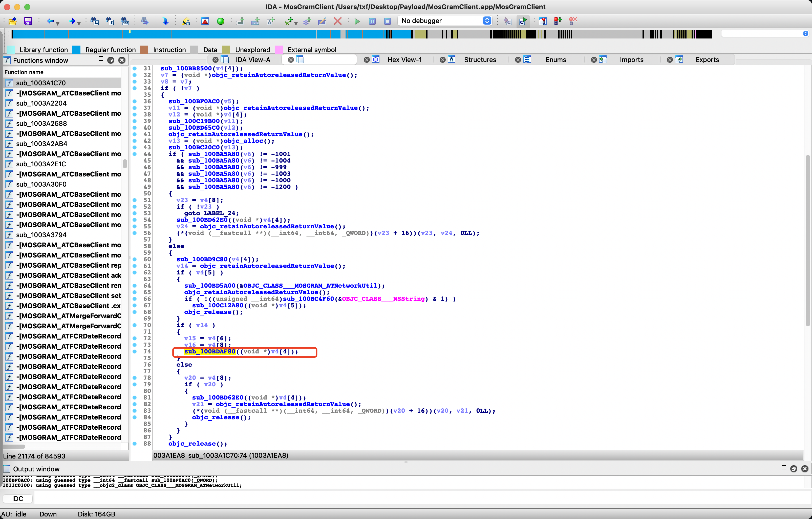Click the edit pencil toolbar icon
This screenshot has width=812, height=519.
coord(322,21)
